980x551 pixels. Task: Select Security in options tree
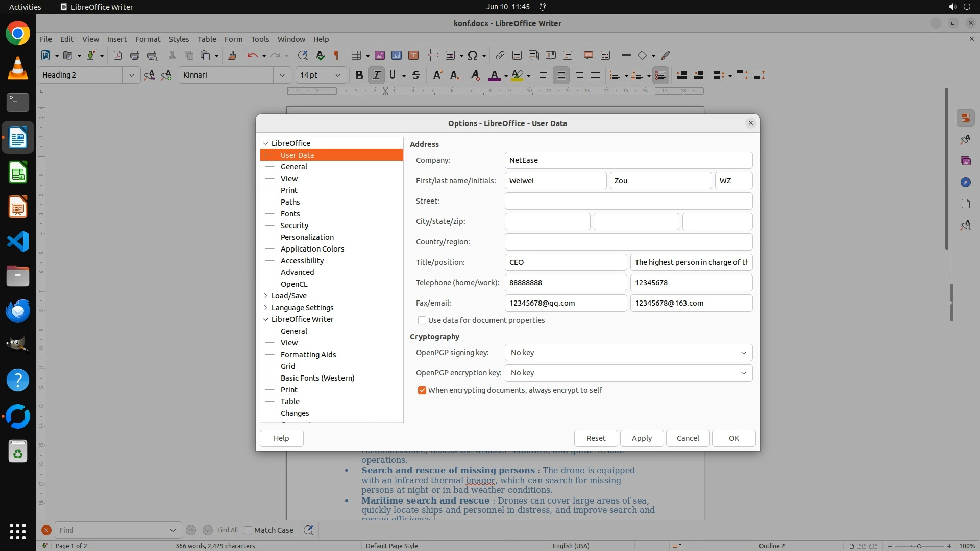click(295, 226)
